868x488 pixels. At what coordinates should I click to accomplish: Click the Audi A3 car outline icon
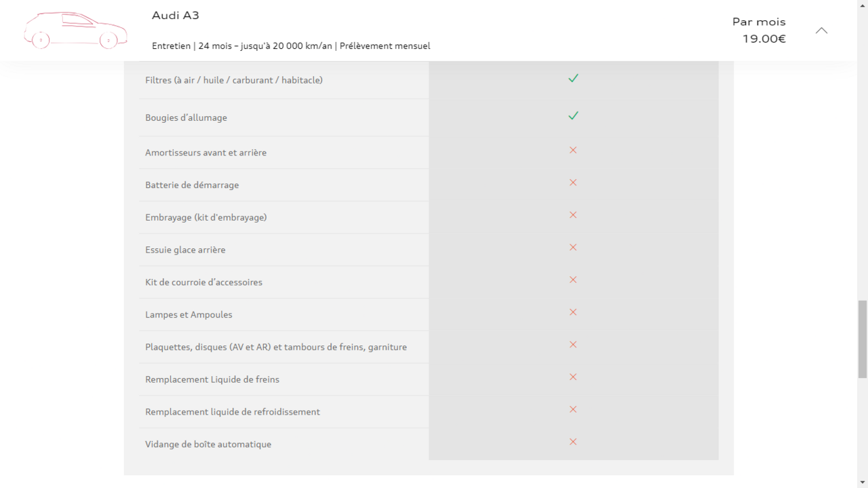(x=75, y=31)
